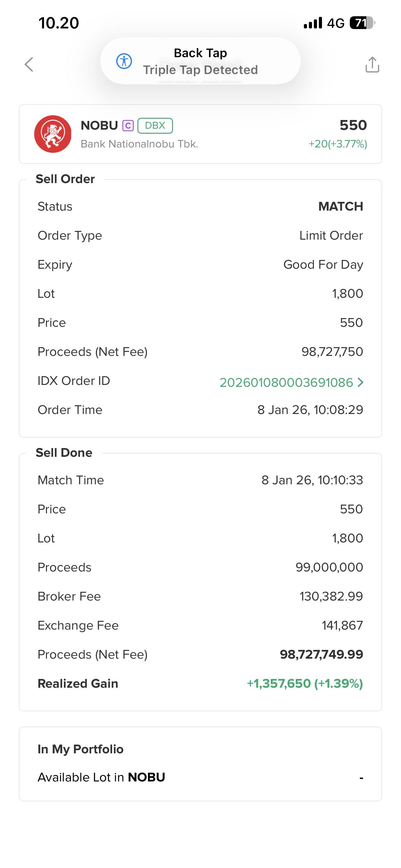The height and width of the screenshot is (868, 401).
Task: Tap the green DBX badge
Action: (x=155, y=126)
